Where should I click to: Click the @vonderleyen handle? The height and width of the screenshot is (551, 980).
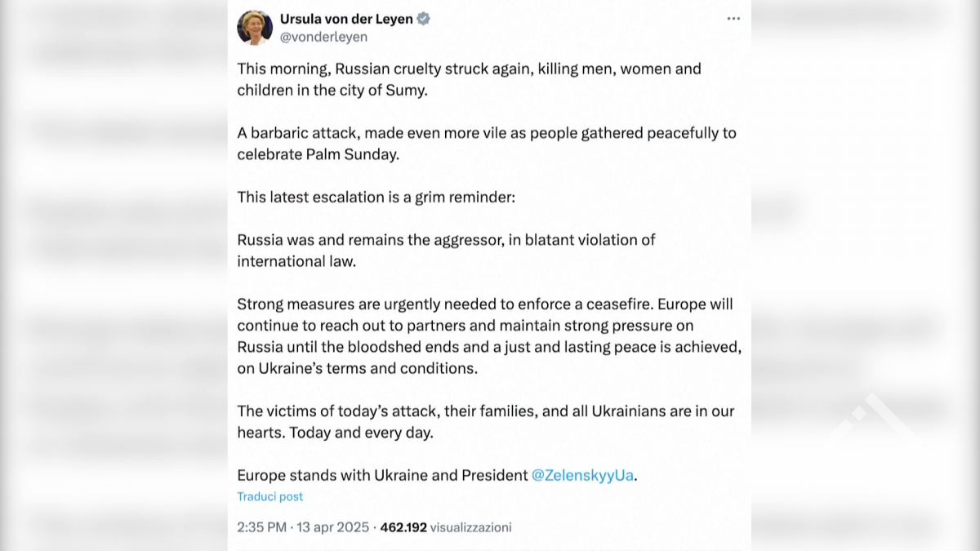323,37
